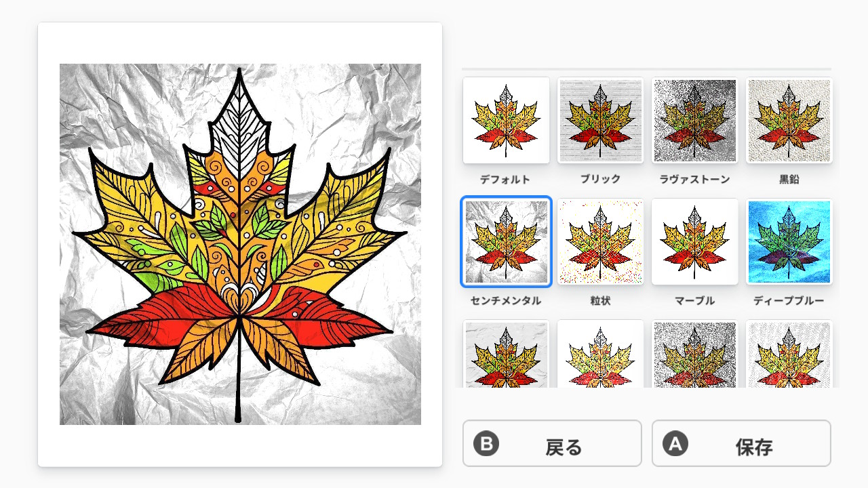Choose the ラヴァストーン texture thumbnail
The width and height of the screenshot is (868, 488).
[694, 120]
